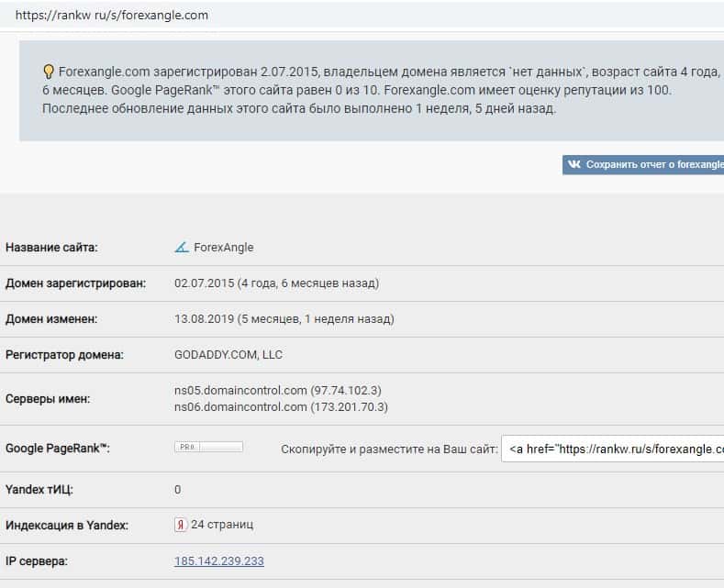Click the ForexAngle site name text
The height and width of the screenshot is (588, 724).
point(223,248)
